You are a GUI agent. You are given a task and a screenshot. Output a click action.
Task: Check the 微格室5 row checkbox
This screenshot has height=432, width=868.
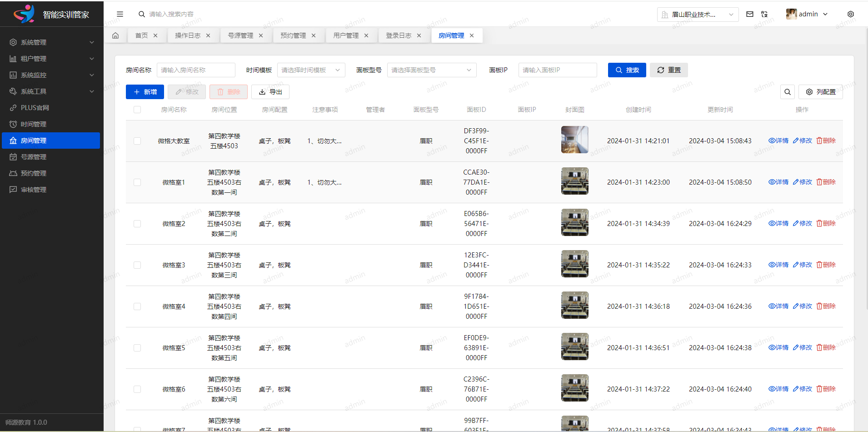(x=137, y=348)
